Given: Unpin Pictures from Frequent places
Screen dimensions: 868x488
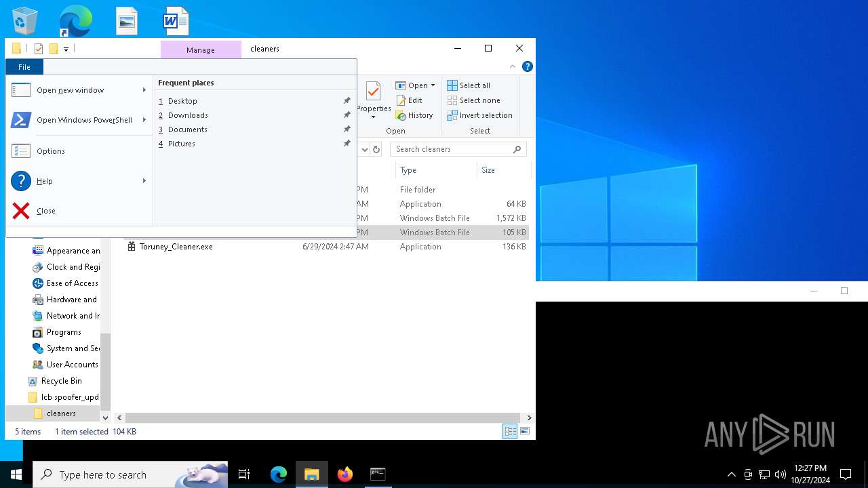Looking at the screenshot, I should coord(347,144).
